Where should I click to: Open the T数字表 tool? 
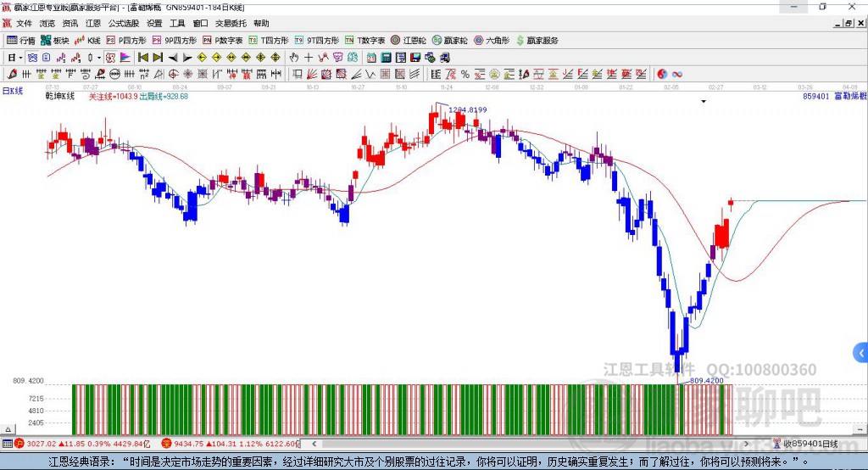tap(364, 41)
